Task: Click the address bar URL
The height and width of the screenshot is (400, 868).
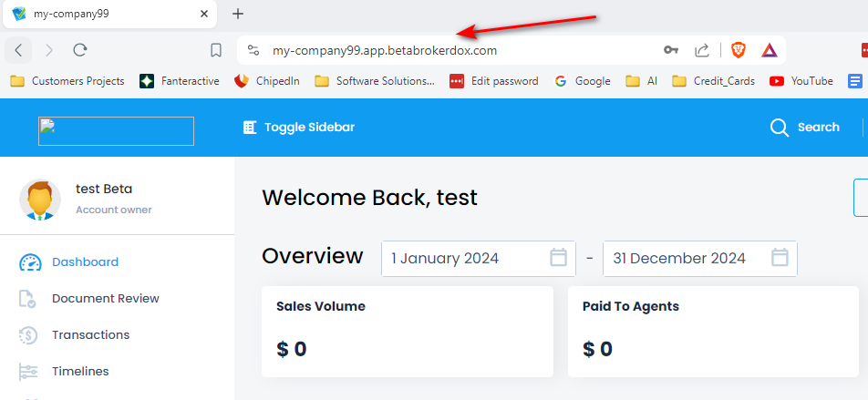Action: coord(385,50)
